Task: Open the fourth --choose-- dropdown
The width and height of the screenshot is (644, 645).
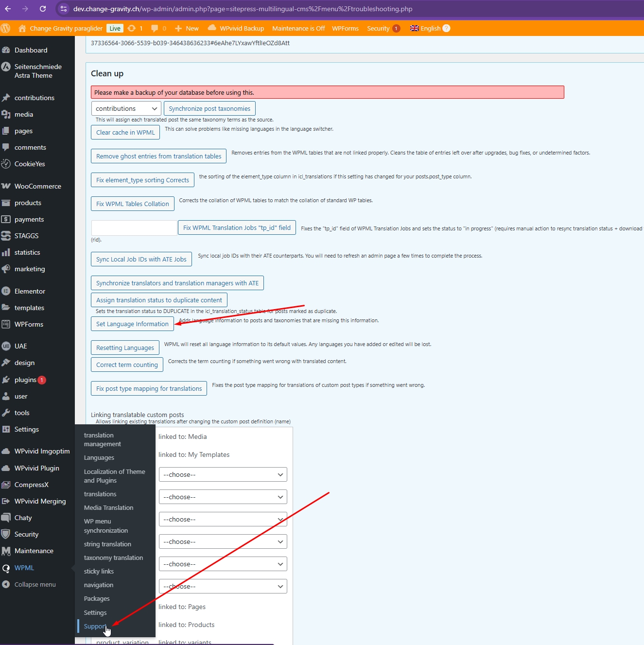Action: pos(223,541)
